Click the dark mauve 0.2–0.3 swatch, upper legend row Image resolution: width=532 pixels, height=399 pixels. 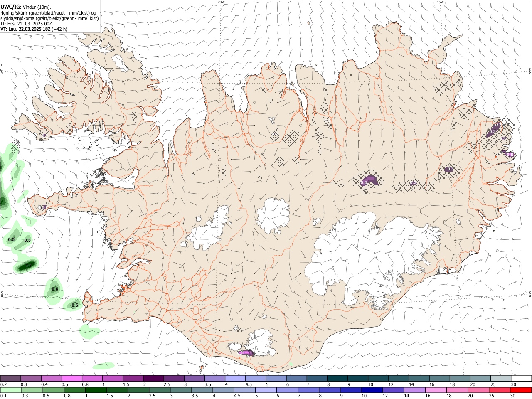(x=10, y=379)
